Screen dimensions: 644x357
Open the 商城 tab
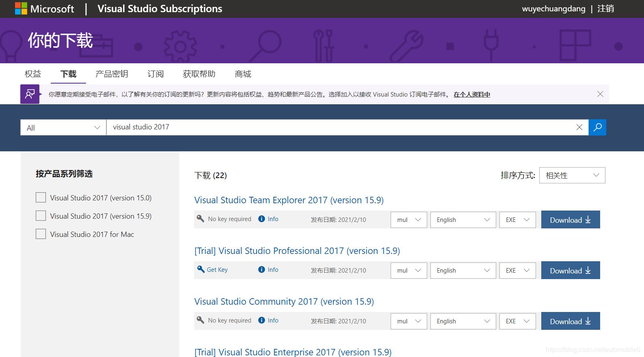point(243,74)
